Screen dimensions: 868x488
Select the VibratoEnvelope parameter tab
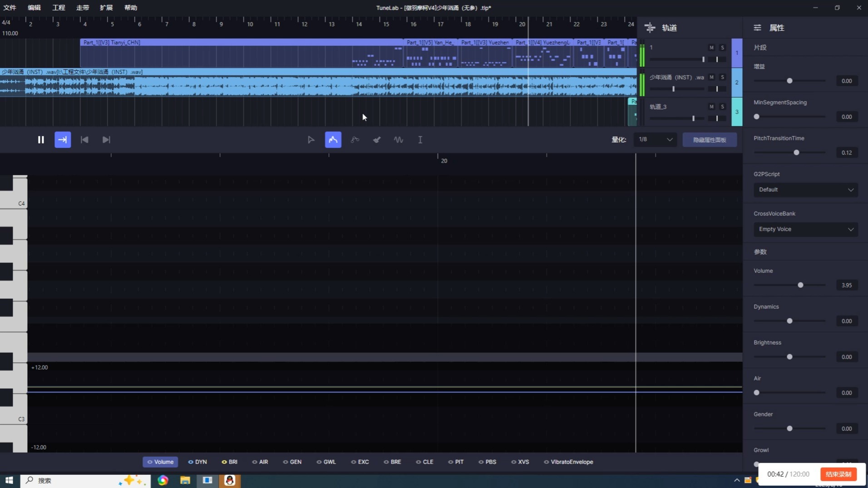pos(568,462)
